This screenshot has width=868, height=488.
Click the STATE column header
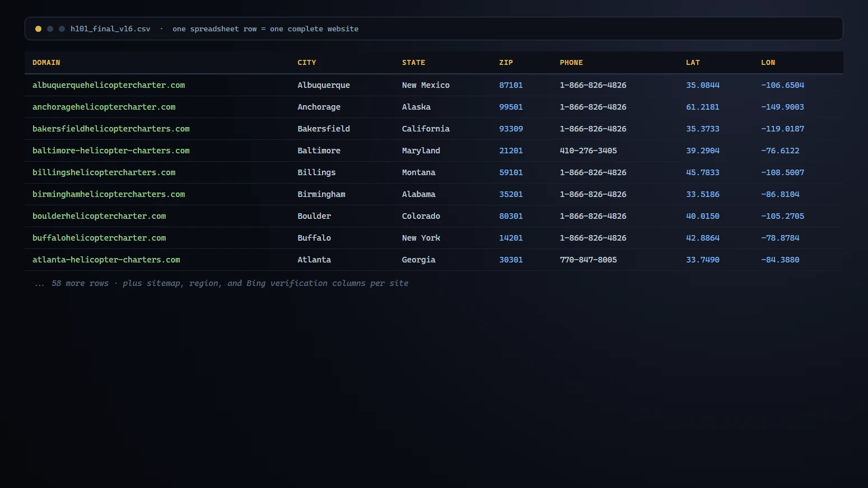tap(413, 63)
